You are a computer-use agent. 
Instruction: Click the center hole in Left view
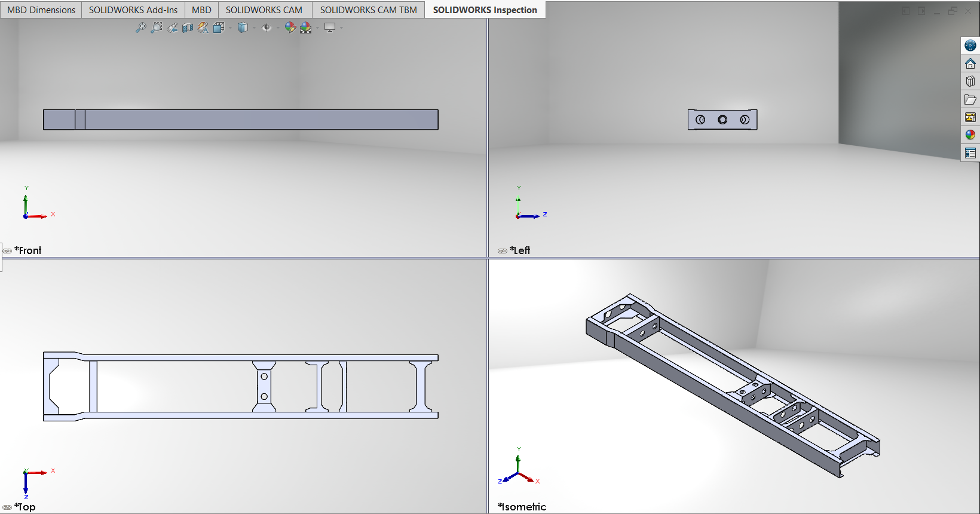[722, 120]
